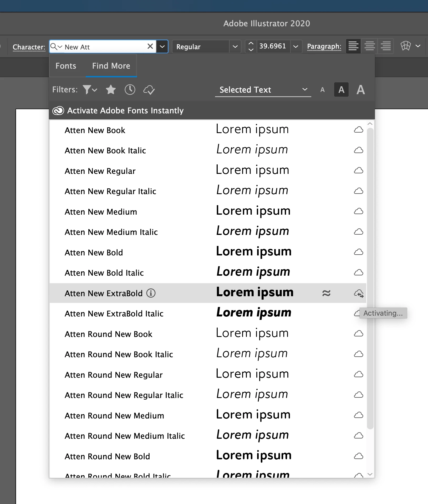The image size is (428, 504).
Task: Open the font family dropdown arrow
Action: coord(162,47)
